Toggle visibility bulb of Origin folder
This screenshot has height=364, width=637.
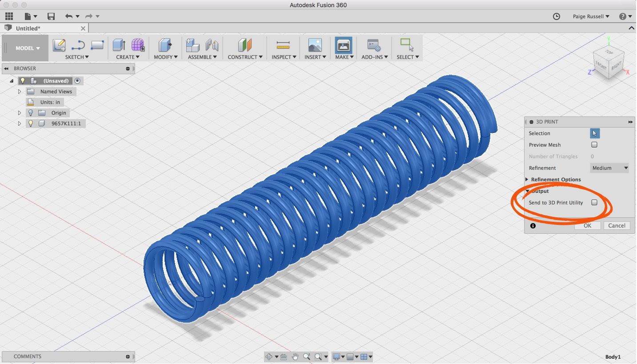point(31,113)
